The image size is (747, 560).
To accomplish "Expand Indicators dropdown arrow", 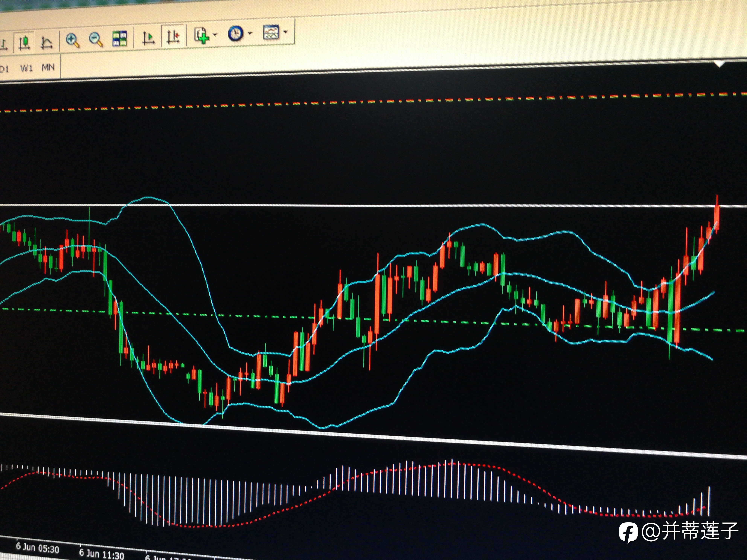I will pos(215,34).
